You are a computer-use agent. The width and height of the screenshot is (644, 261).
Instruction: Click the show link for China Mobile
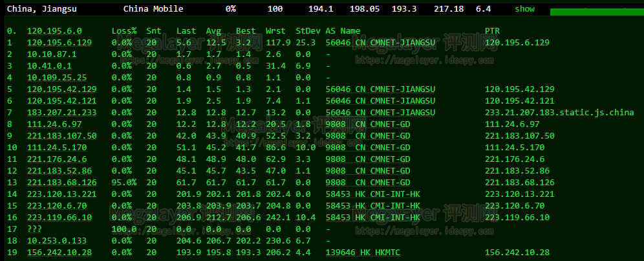[524, 8]
